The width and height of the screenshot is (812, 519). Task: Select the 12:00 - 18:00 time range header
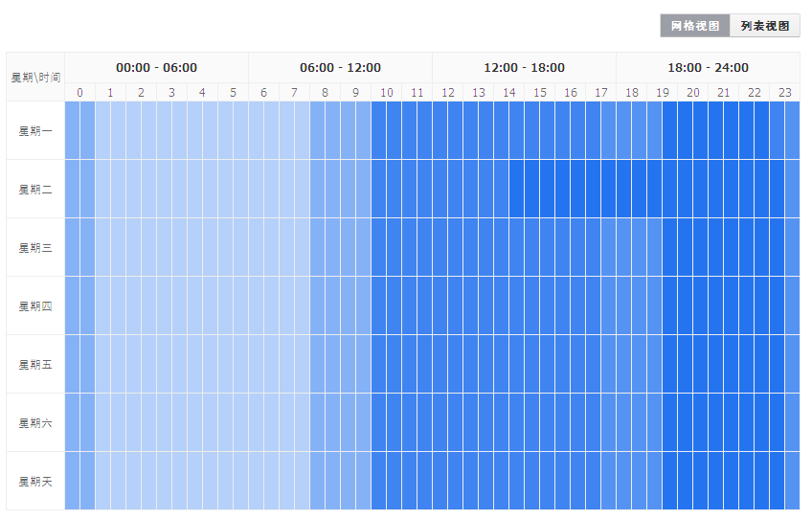click(524, 67)
